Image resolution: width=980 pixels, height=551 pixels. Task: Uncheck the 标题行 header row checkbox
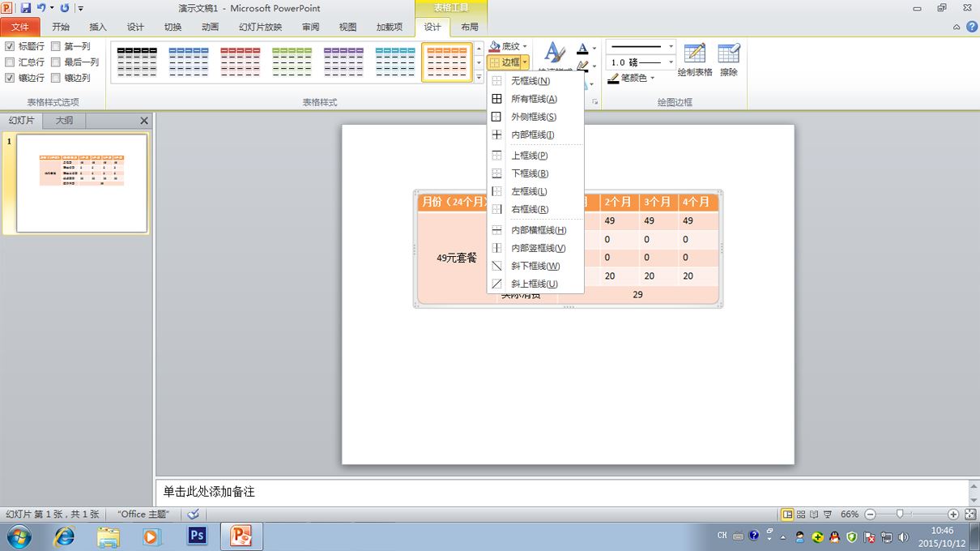pyautogui.click(x=10, y=47)
